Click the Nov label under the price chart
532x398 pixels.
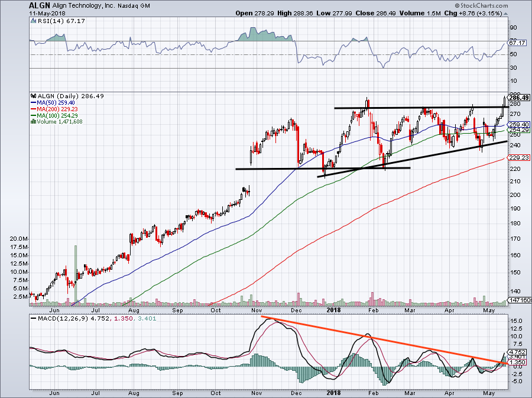[257, 310]
